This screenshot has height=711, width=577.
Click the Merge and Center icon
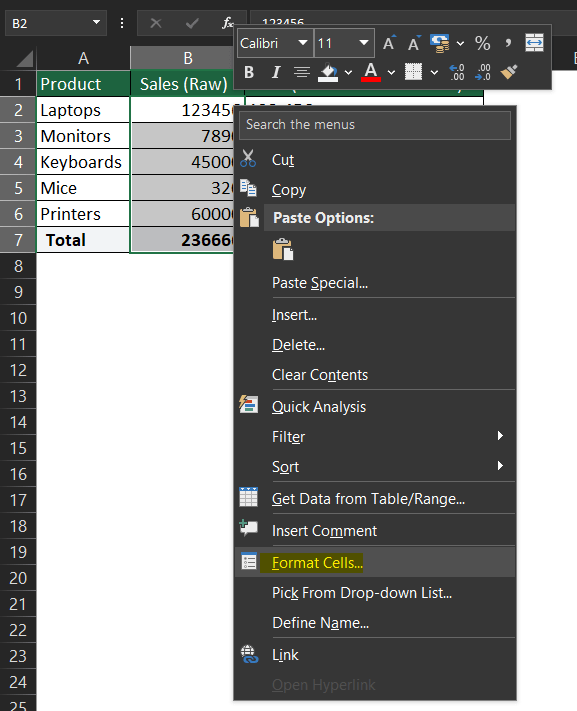tap(534, 44)
